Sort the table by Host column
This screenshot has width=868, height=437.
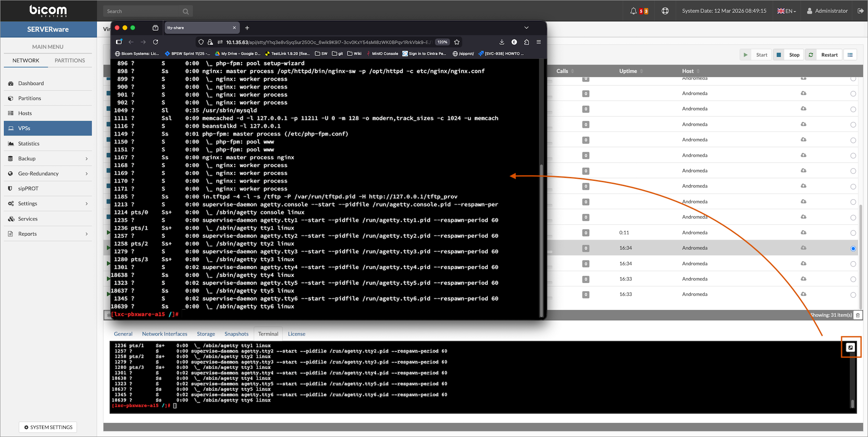(691, 71)
